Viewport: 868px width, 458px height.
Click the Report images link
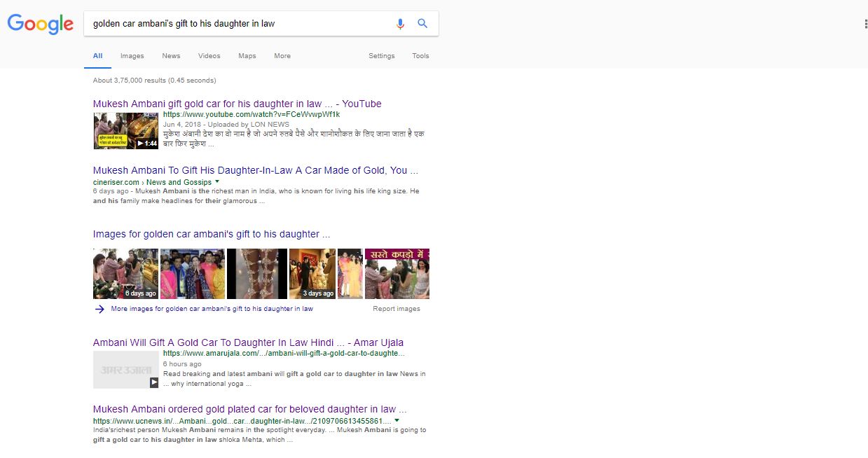pos(397,309)
